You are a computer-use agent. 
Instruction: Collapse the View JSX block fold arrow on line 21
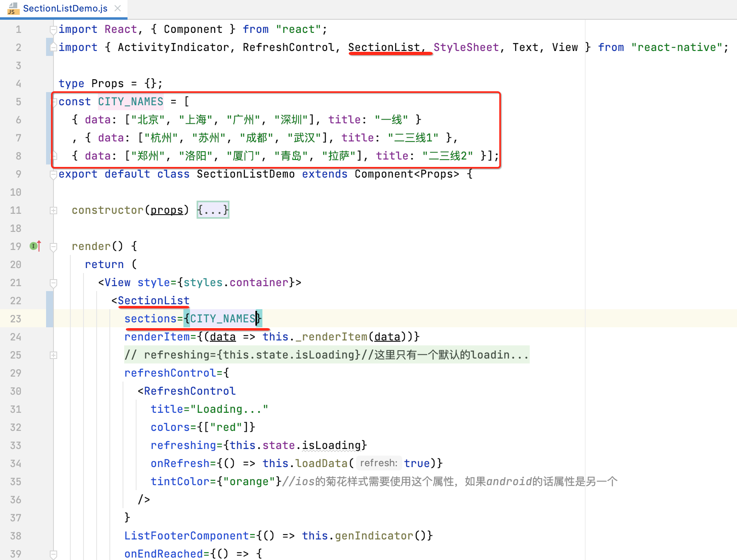coord(53,282)
